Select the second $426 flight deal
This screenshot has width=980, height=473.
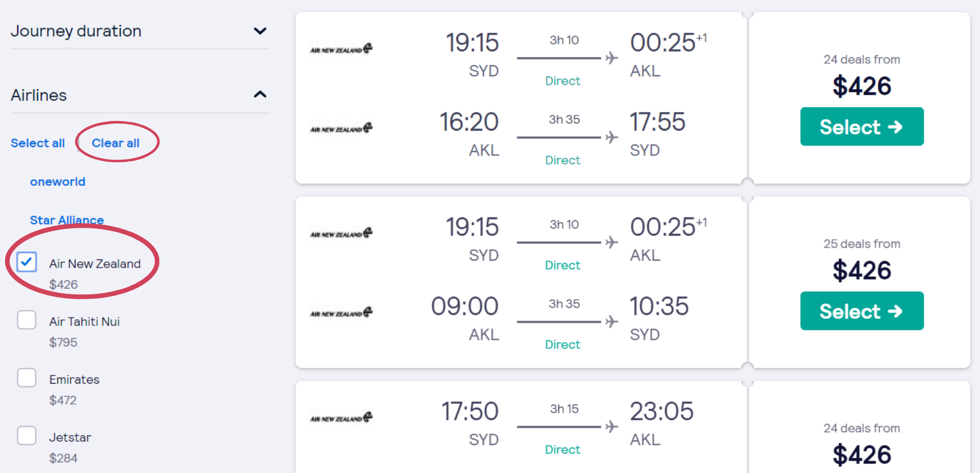862,311
